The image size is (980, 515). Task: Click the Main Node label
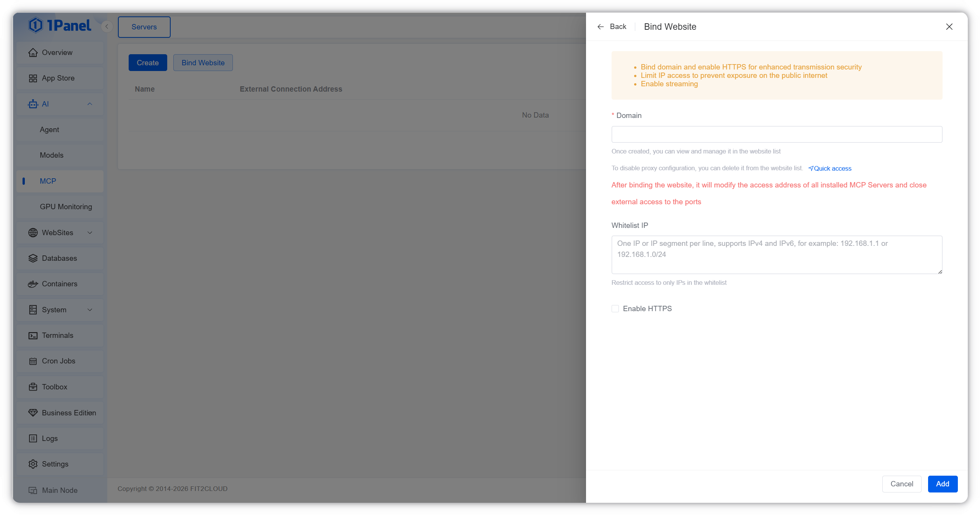pos(60,490)
